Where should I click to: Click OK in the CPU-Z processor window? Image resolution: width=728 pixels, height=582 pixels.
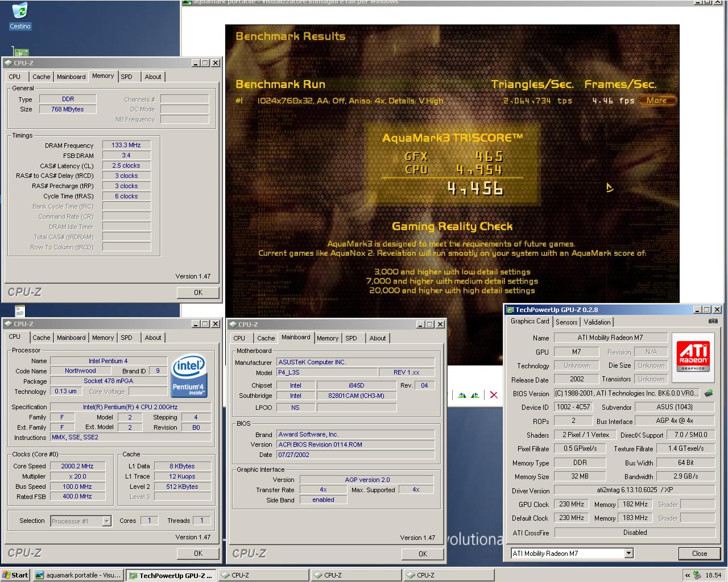click(x=198, y=554)
